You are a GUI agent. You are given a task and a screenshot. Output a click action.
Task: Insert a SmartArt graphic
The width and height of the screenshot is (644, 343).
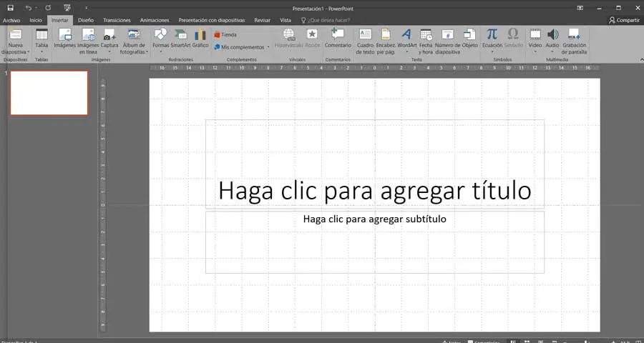tap(180, 39)
